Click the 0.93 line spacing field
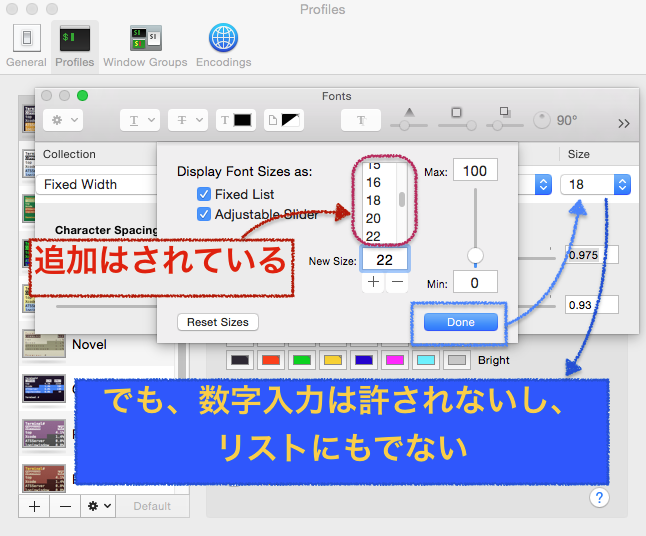646x536 pixels. (592, 305)
